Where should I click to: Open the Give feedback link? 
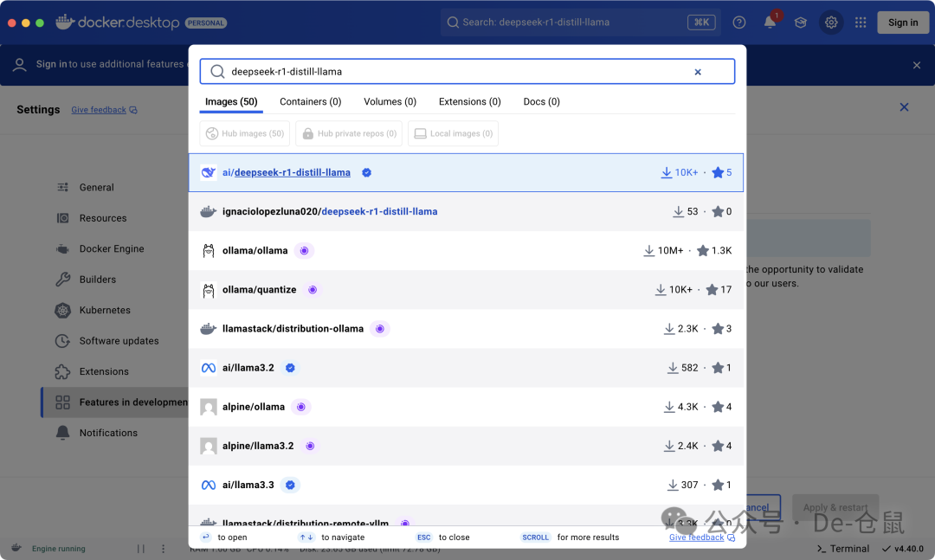click(x=696, y=537)
